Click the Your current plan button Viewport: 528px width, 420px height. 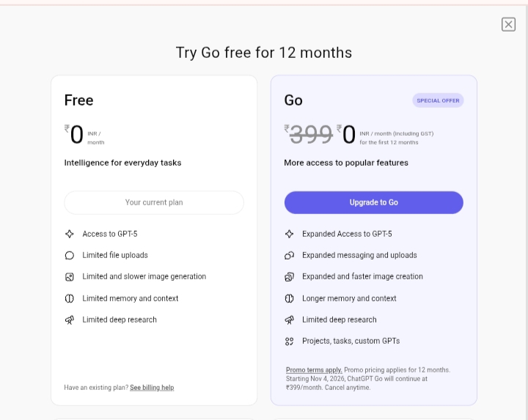point(154,202)
